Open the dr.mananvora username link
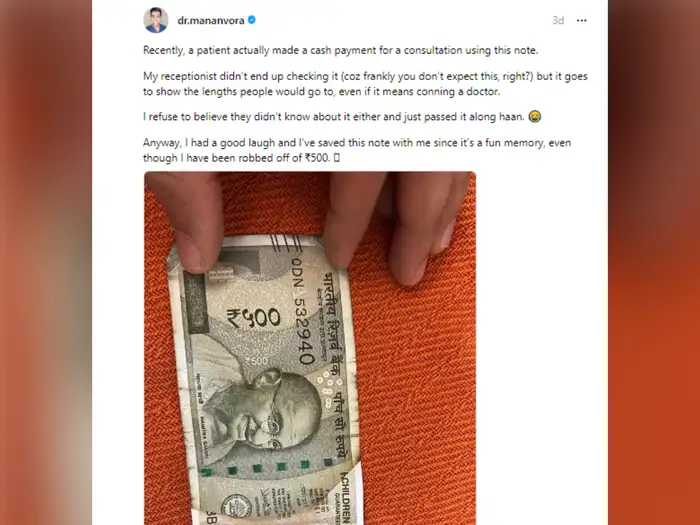The image size is (700, 525). point(211,21)
